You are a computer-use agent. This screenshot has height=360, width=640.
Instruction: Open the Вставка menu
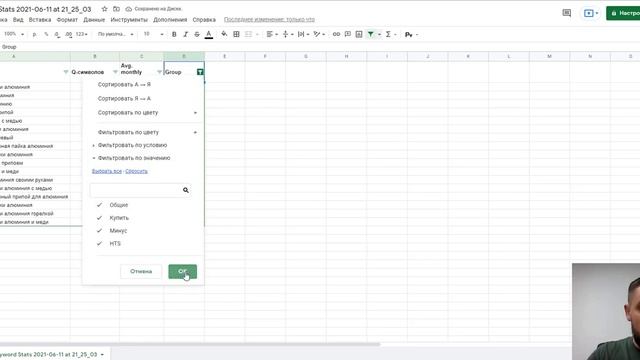pyautogui.click(x=40, y=20)
